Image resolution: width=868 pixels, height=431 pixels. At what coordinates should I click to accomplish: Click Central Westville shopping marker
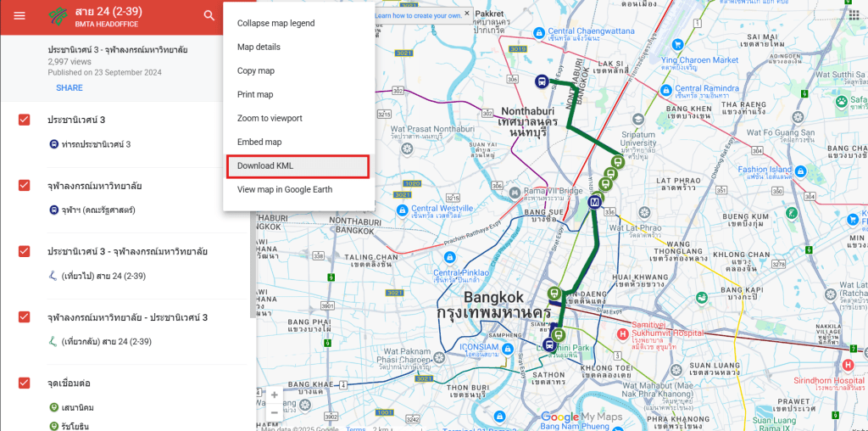[x=403, y=210]
